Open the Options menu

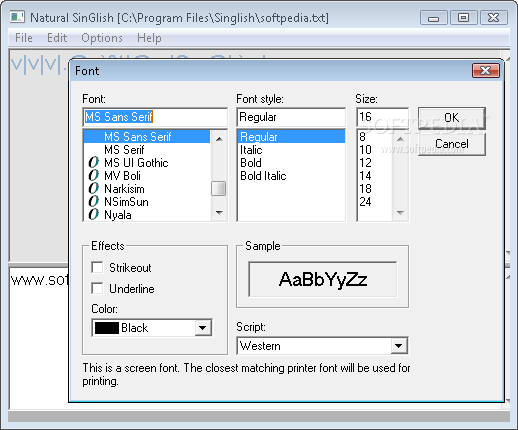[102, 38]
